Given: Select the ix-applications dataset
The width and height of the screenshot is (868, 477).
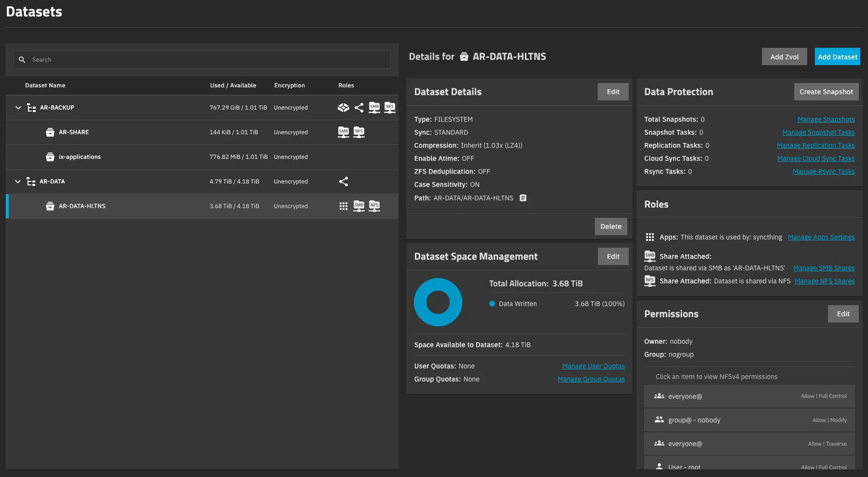Looking at the screenshot, I should coord(80,157).
